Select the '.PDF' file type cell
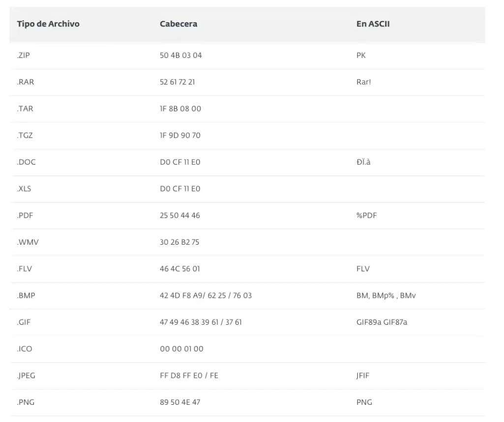Screen dimensions: 504x422 25,215
